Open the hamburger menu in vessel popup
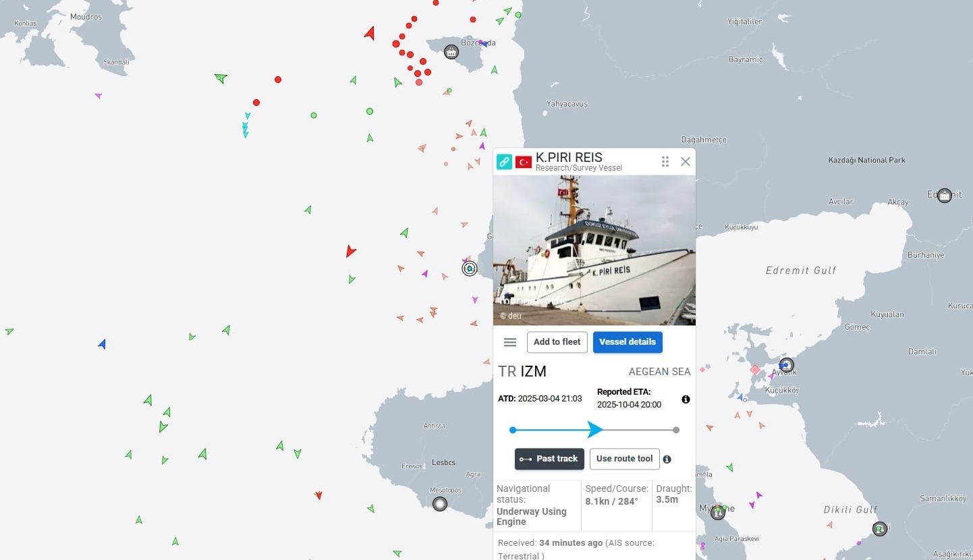 pos(510,342)
